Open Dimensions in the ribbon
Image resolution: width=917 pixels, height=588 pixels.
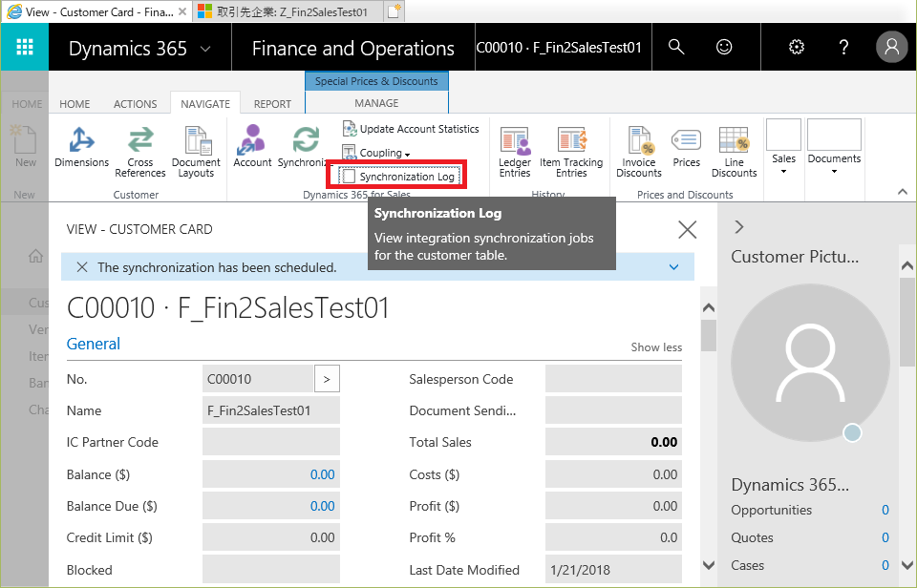82,147
